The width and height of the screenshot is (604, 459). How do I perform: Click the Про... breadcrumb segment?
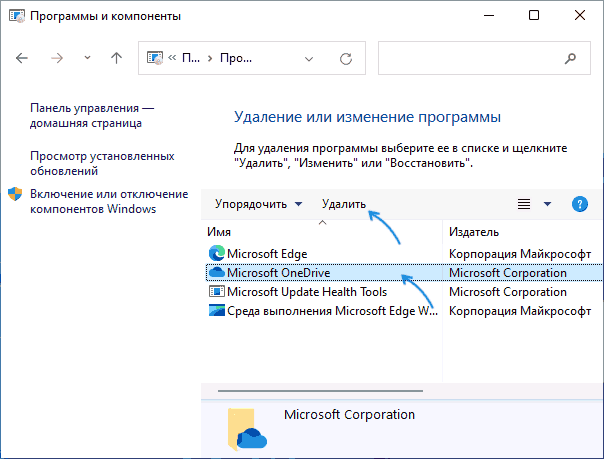[x=236, y=58]
